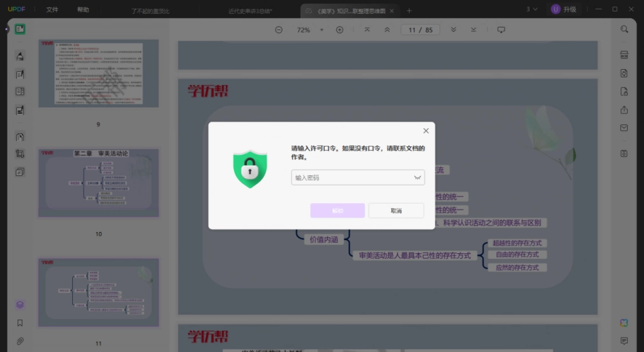Open the OCR recognition tool
Screen dimensions: 644x352
(x=624, y=55)
